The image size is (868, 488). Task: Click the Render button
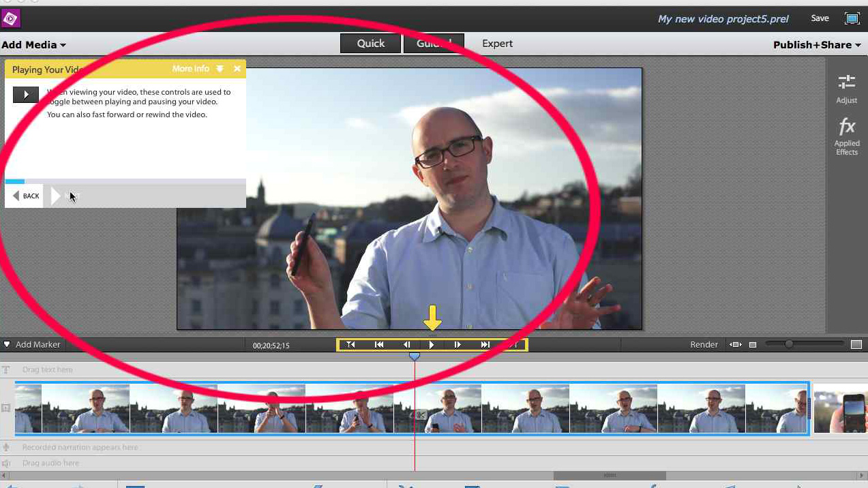704,345
